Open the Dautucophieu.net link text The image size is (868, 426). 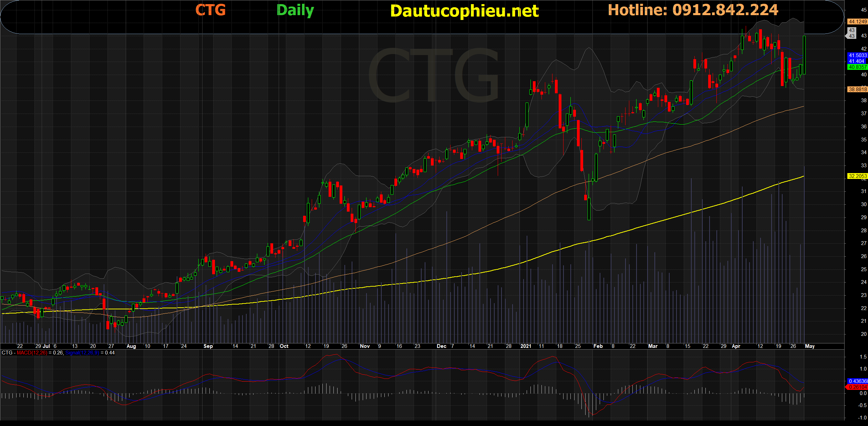(464, 11)
